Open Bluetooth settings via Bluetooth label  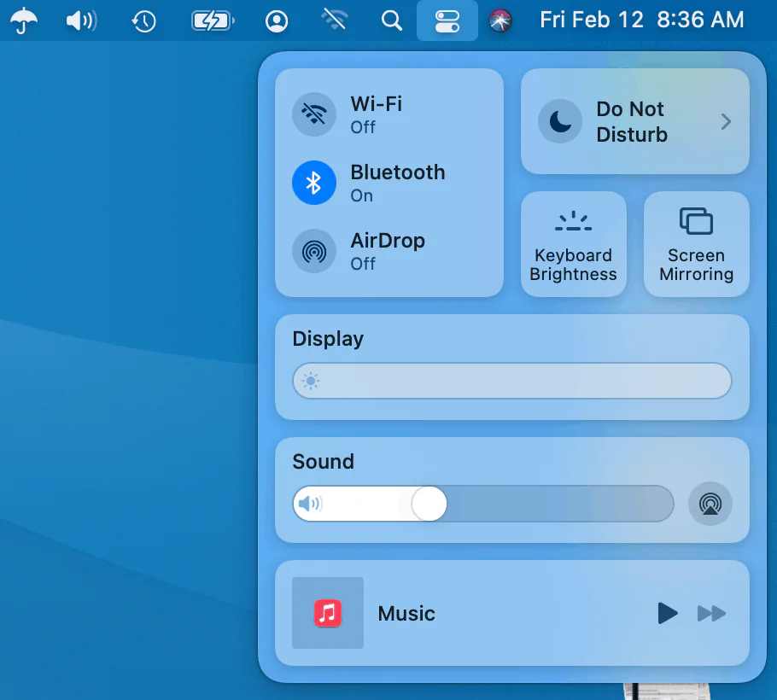[x=398, y=172]
